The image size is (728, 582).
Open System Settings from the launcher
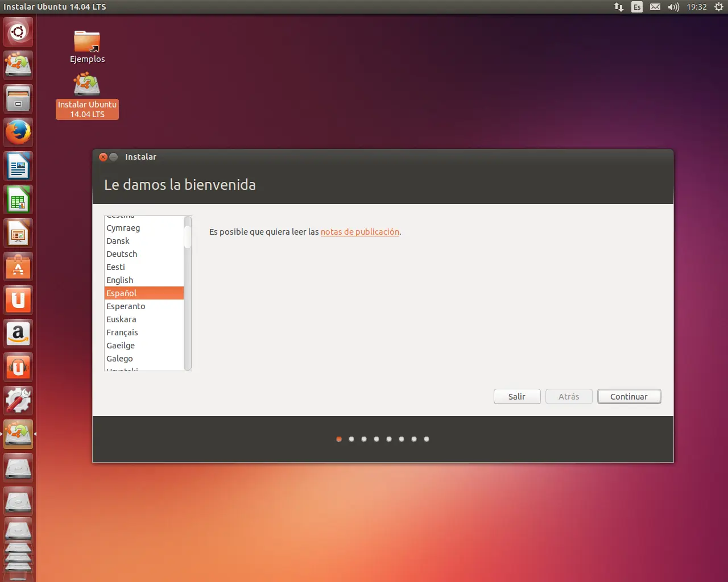point(18,401)
